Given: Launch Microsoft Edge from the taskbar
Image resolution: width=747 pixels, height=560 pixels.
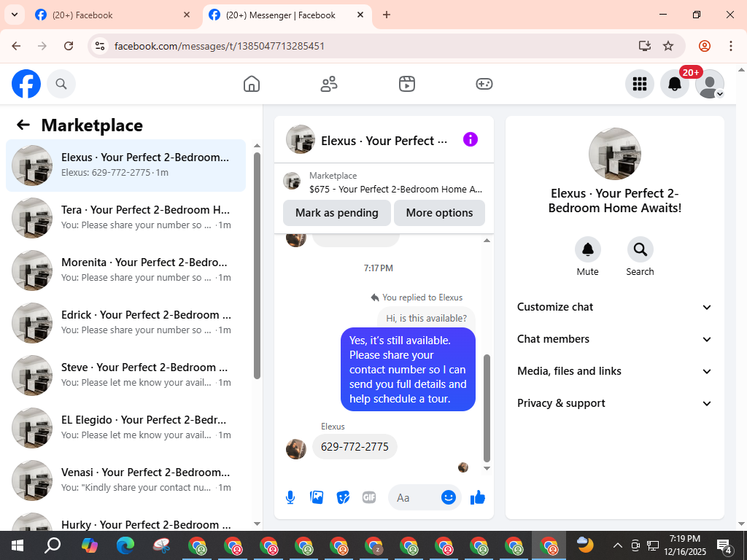Looking at the screenshot, I should click(x=125, y=545).
